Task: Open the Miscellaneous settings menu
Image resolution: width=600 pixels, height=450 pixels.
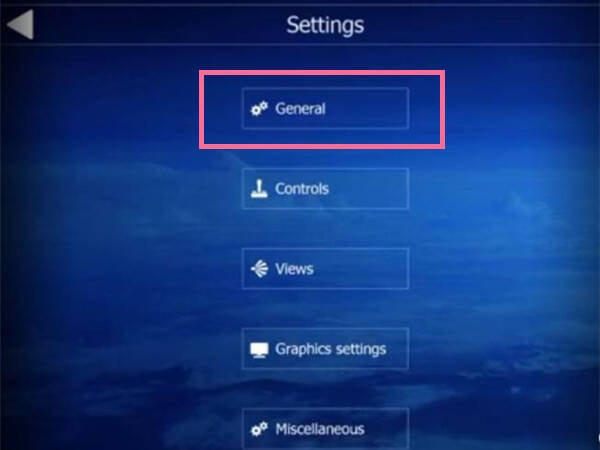Action: point(325,429)
